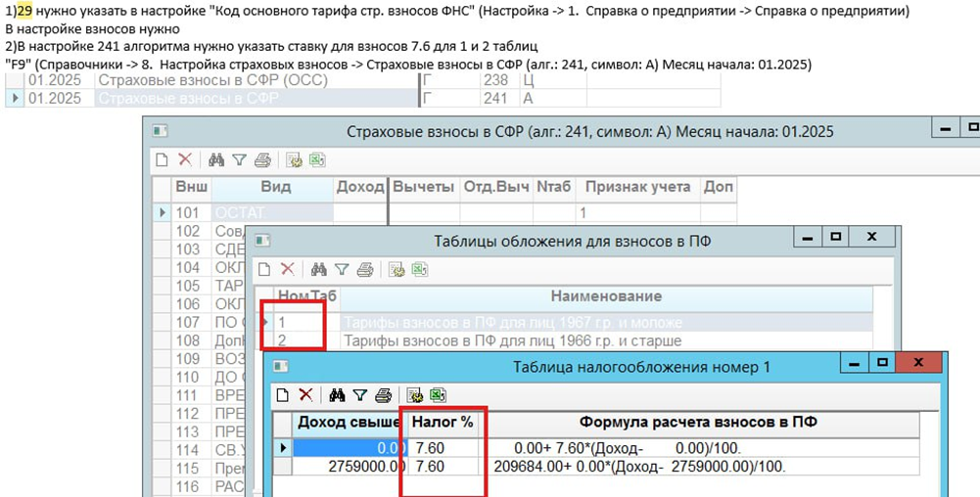Select row number 116 in the list

coord(187,486)
